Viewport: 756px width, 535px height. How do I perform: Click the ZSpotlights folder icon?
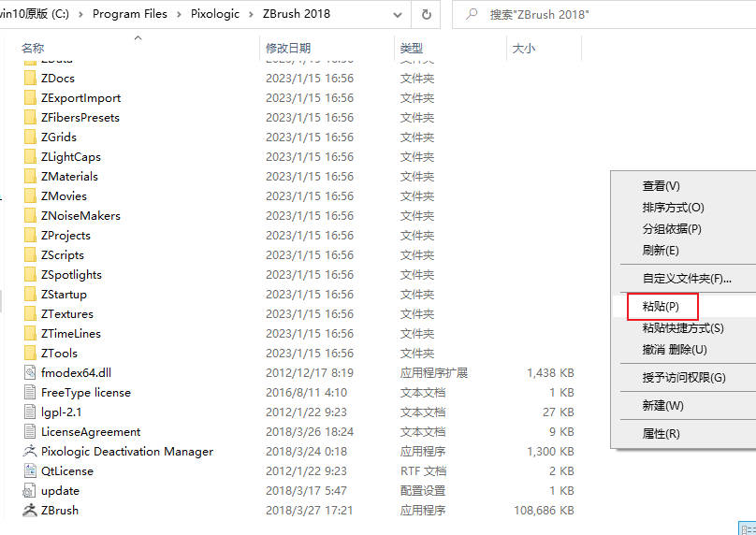[x=30, y=275]
